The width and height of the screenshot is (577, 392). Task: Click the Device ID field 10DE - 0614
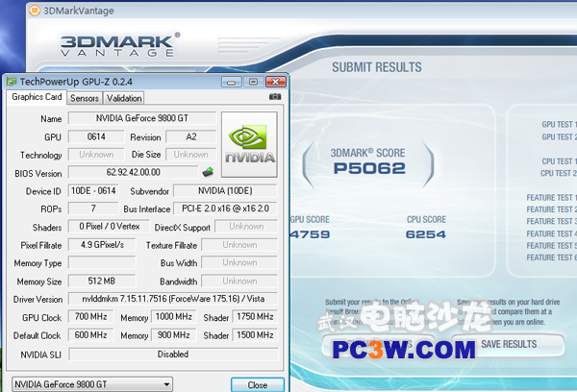coord(93,190)
